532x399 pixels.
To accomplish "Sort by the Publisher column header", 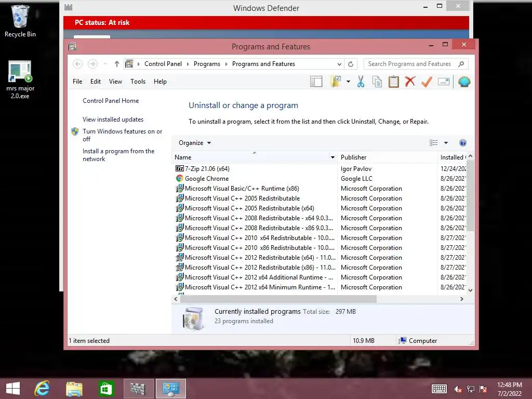I will pos(387,157).
